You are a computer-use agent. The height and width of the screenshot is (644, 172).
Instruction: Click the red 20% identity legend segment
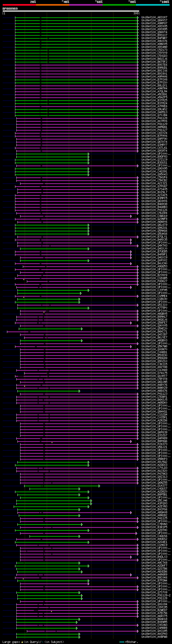click(19, 5)
